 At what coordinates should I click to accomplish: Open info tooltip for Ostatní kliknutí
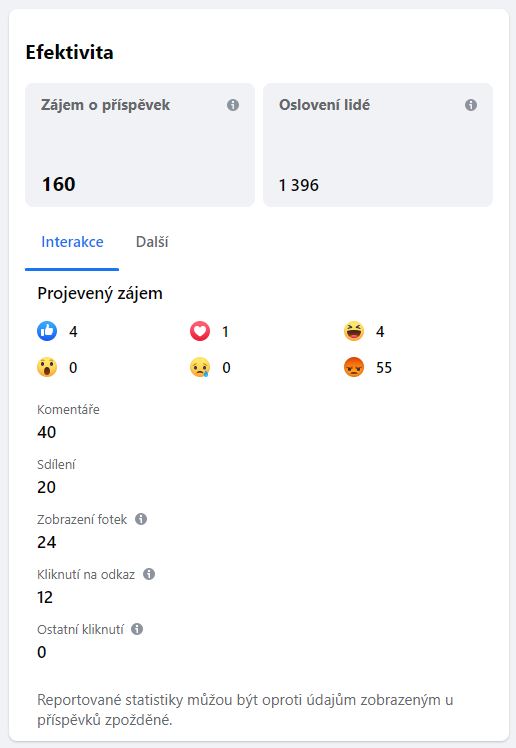tap(137, 629)
